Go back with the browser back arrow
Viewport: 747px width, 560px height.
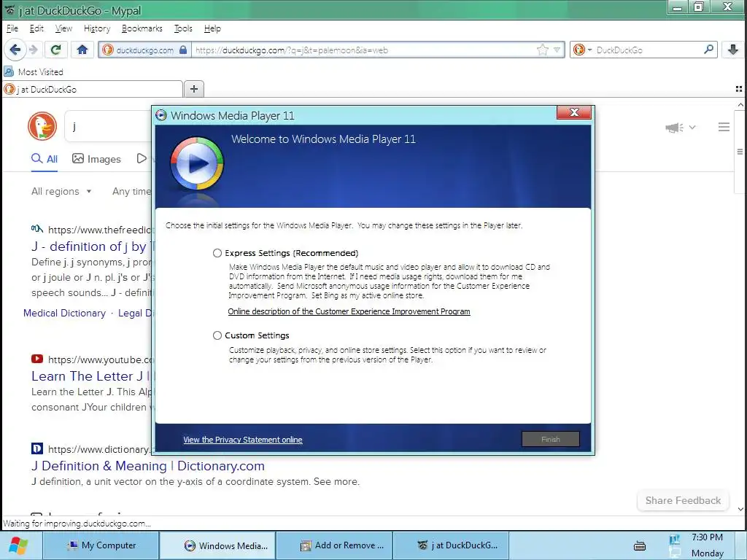pos(15,50)
